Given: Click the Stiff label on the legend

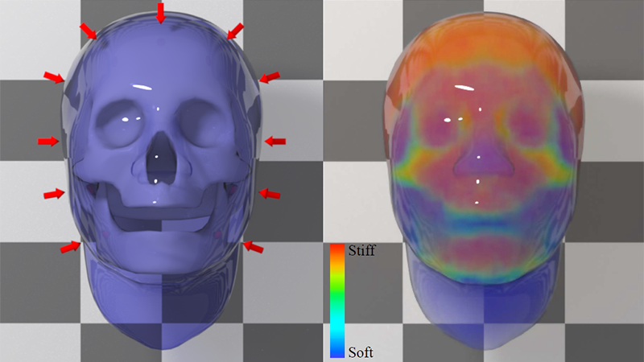Looking at the screenshot, I should coord(361,250).
